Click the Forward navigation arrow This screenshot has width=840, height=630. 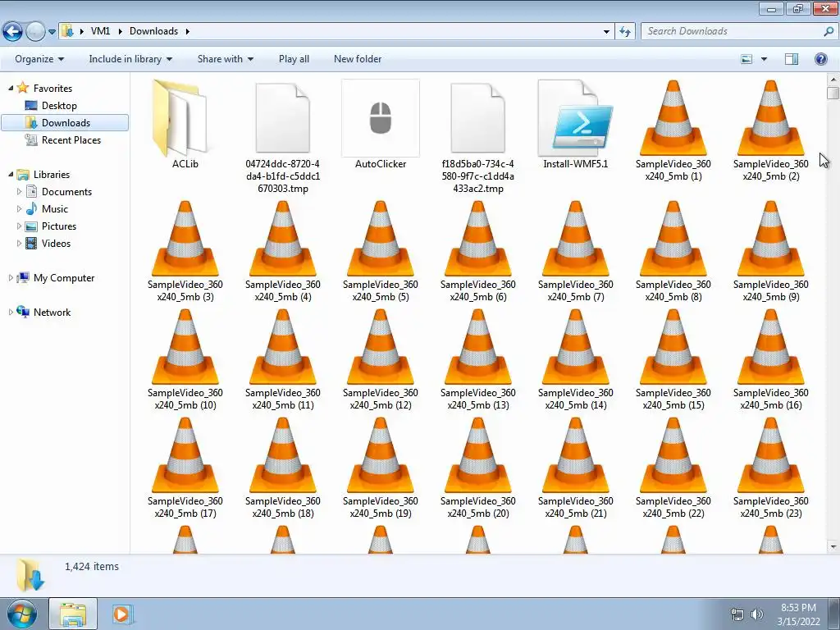tap(35, 32)
